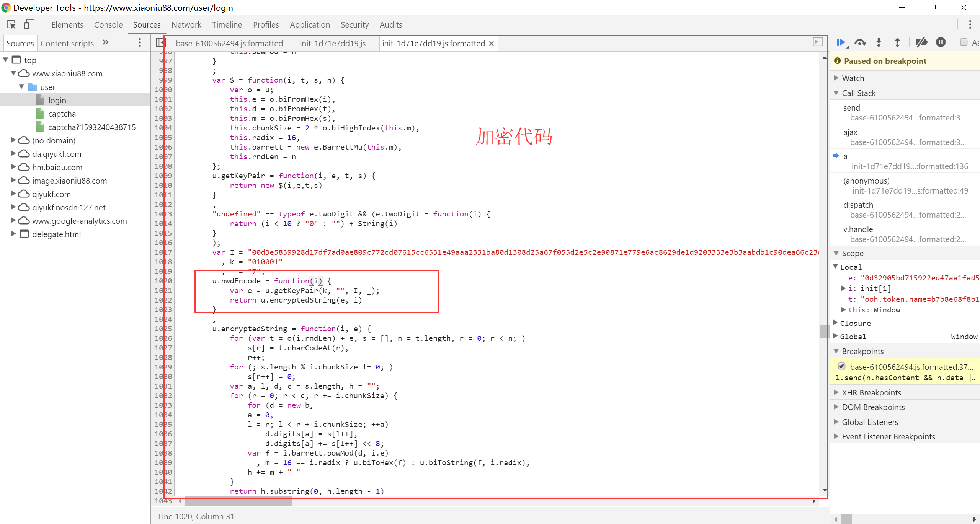Expand da.qiyukf.com domain in tree
980x524 pixels.
(x=13, y=154)
